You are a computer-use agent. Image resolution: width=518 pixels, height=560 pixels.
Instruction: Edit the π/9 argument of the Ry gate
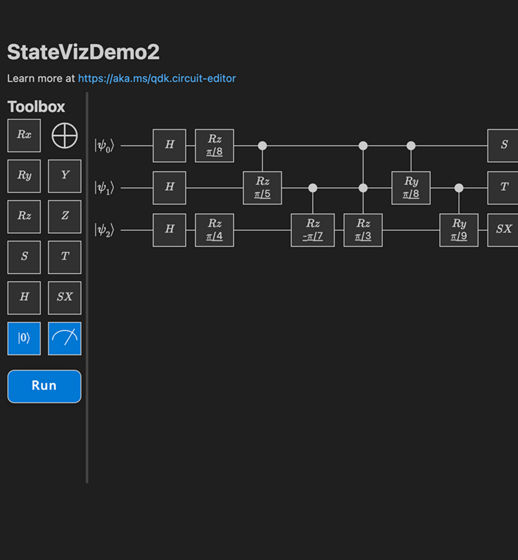[459, 236]
